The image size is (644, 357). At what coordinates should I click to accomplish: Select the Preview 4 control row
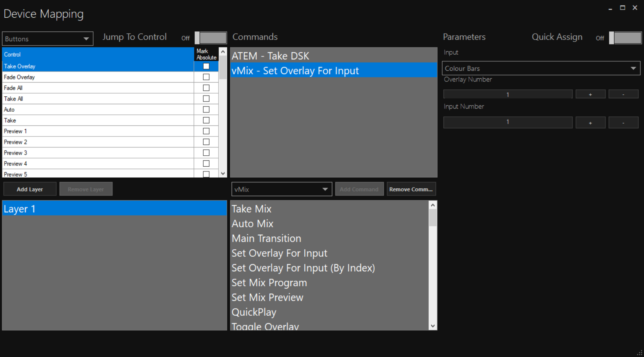(x=98, y=164)
